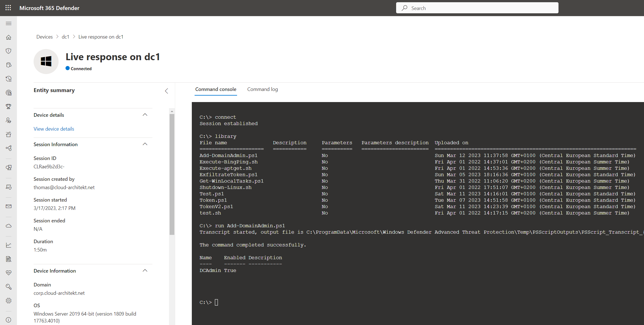The width and height of the screenshot is (644, 325).
Task: Switch to Command log tab
Action: coord(262,89)
